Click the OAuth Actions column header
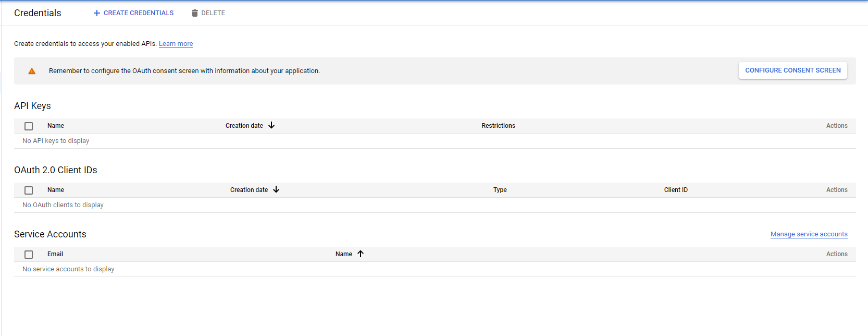Viewport: 868px width, 336px height. 837,190
